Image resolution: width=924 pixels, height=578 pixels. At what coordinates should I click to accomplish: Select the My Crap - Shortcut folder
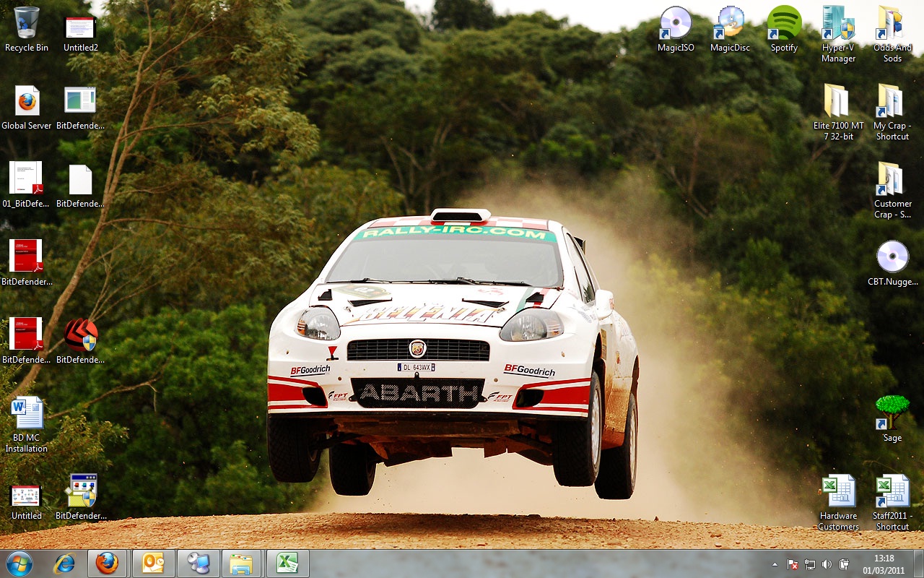(x=892, y=113)
